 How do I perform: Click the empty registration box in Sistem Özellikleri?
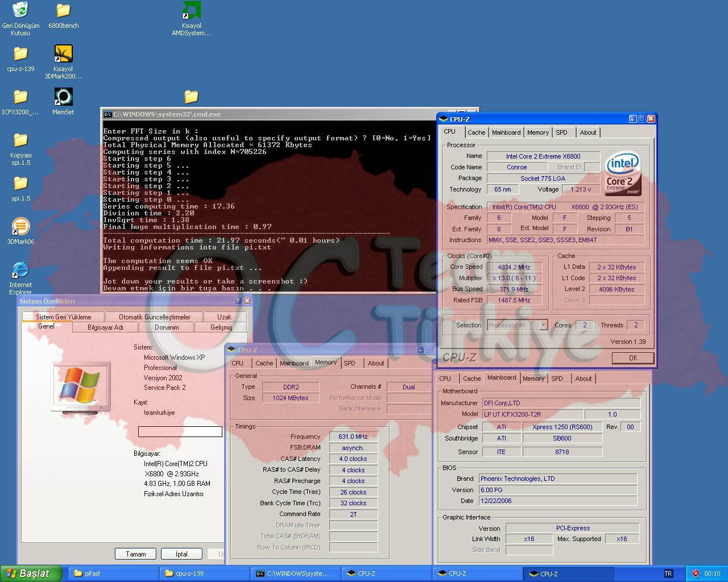[180, 432]
